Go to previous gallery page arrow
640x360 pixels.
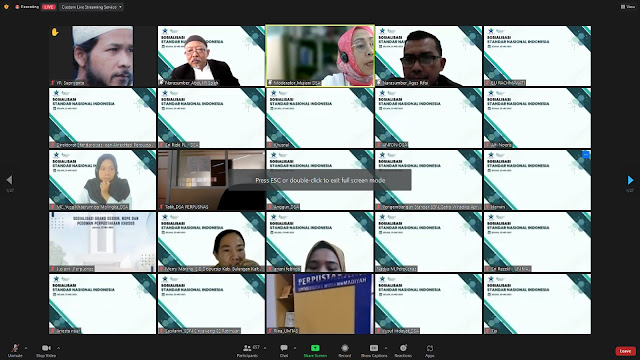pos(9,180)
